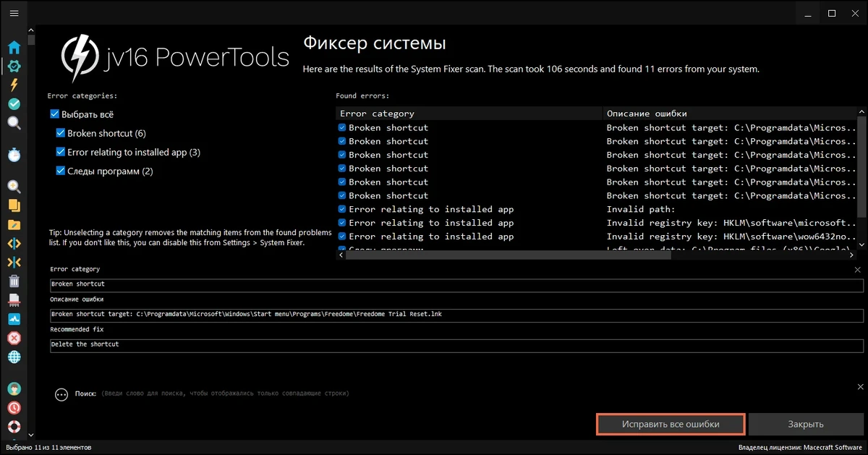
Task: Click the user avatar sidebar icon
Action: point(14,389)
